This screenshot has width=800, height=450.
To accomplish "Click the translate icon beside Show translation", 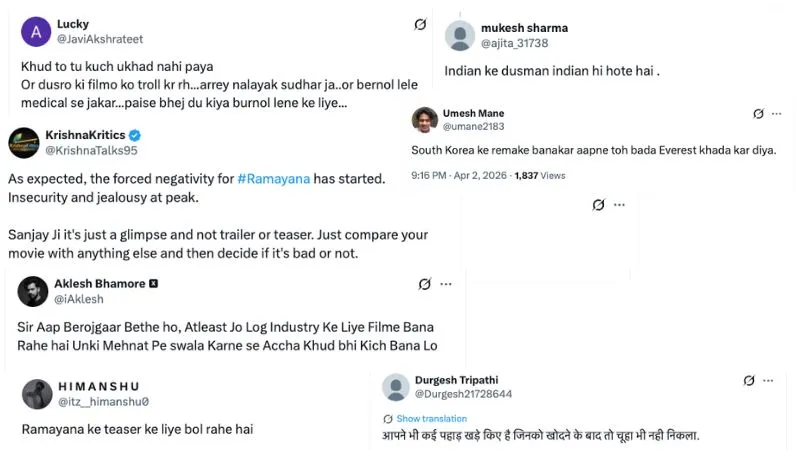I will 388,418.
